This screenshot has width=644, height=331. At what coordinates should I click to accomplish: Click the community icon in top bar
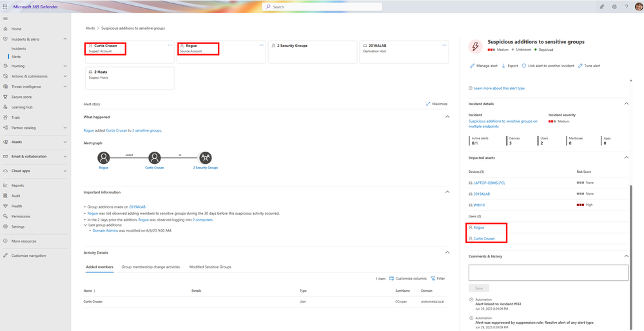[602, 6]
